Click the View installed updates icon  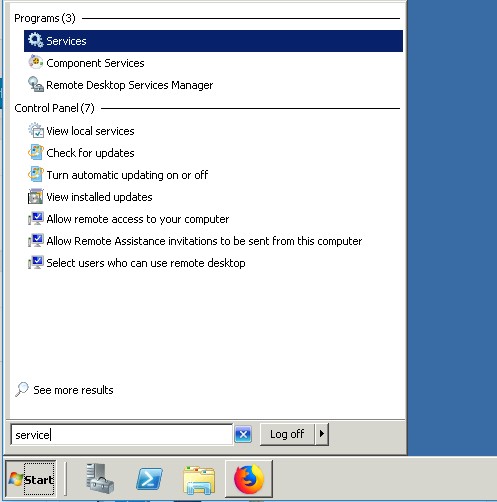(x=36, y=197)
